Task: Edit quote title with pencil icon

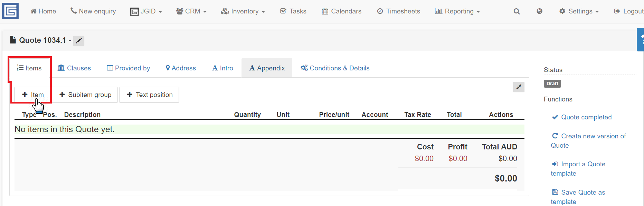Action: click(79, 41)
